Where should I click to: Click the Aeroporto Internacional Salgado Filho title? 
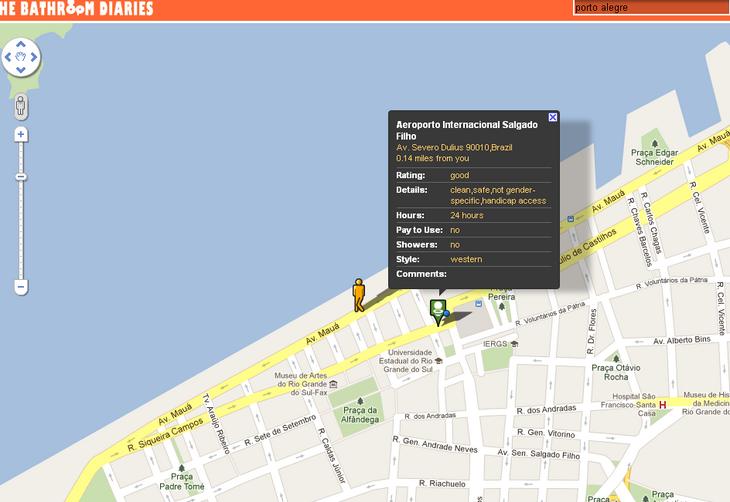point(467,130)
